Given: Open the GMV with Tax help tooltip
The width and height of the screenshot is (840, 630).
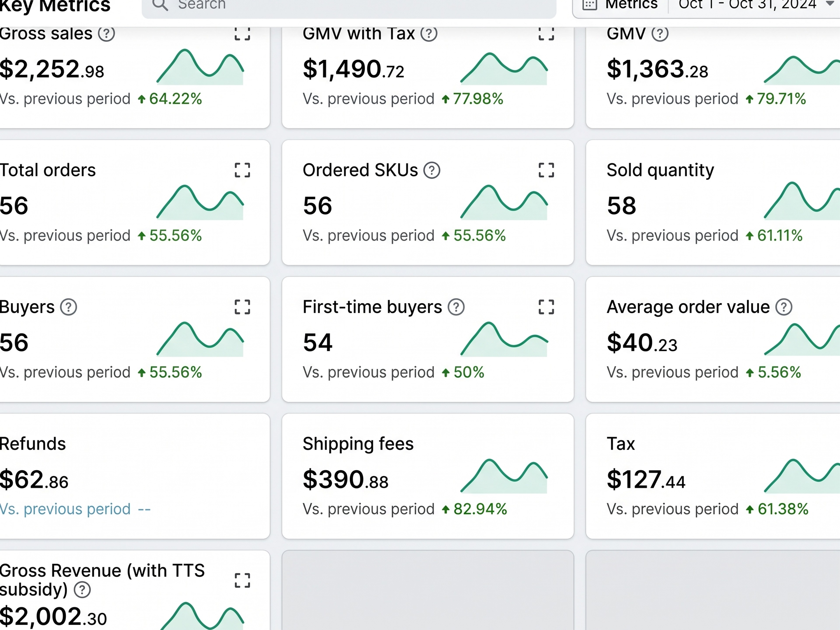Looking at the screenshot, I should pos(429,33).
